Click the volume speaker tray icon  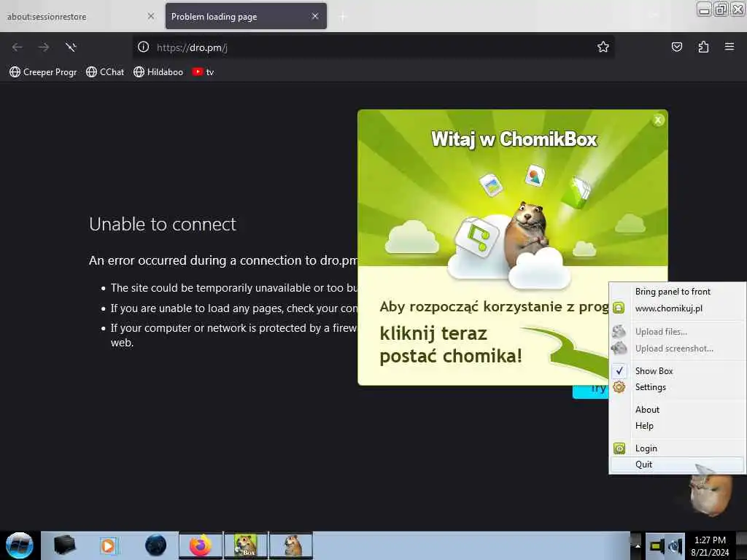tap(675, 546)
